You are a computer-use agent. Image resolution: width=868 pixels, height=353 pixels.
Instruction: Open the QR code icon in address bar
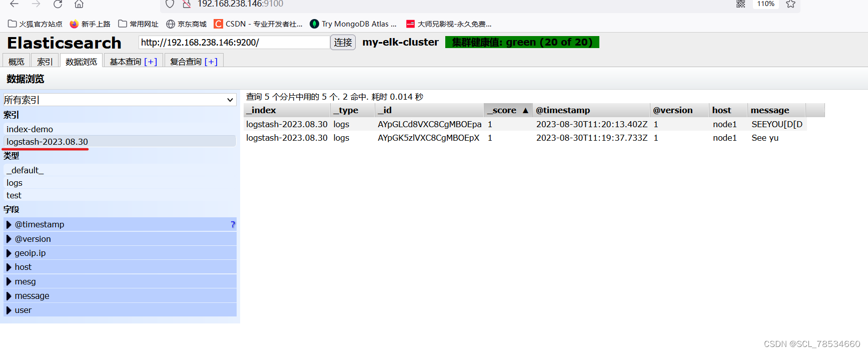click(x=741, y=4)
